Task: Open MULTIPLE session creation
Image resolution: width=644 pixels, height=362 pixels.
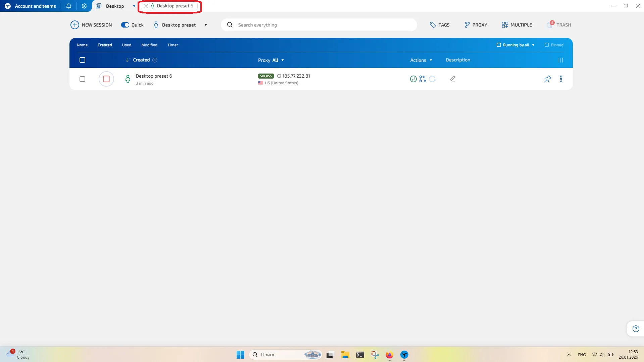Action: click(x=517, y=25)
